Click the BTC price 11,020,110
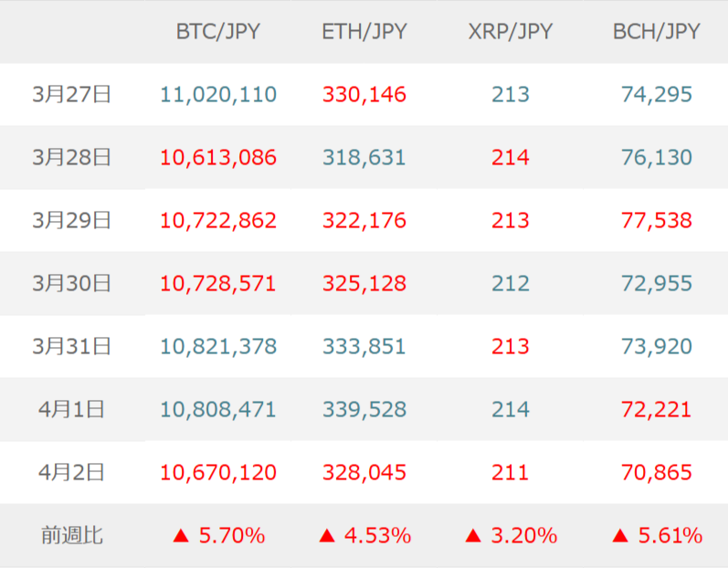 (218, 94)
